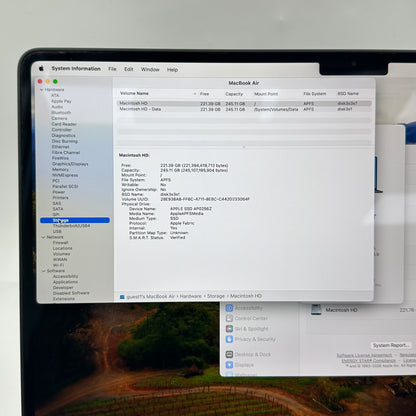416x416 pixels.
Task: Select the Macintosh HD volume row
Action: click(244, 103)
